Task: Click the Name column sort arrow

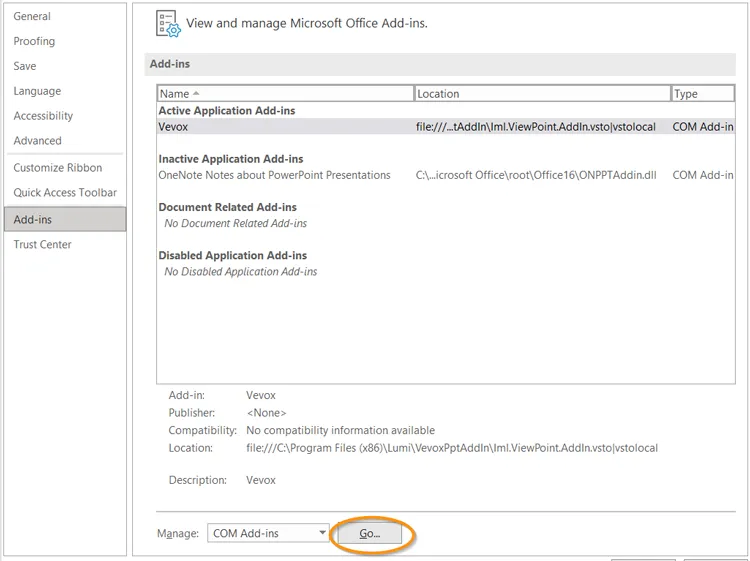Action: [x=196, y=94]
